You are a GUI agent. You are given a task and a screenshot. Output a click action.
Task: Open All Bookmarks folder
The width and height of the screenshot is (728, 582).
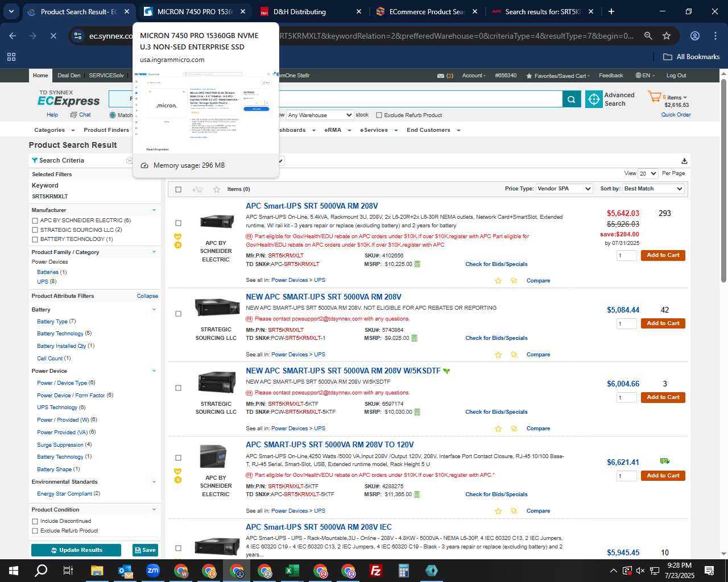point(692,57)
